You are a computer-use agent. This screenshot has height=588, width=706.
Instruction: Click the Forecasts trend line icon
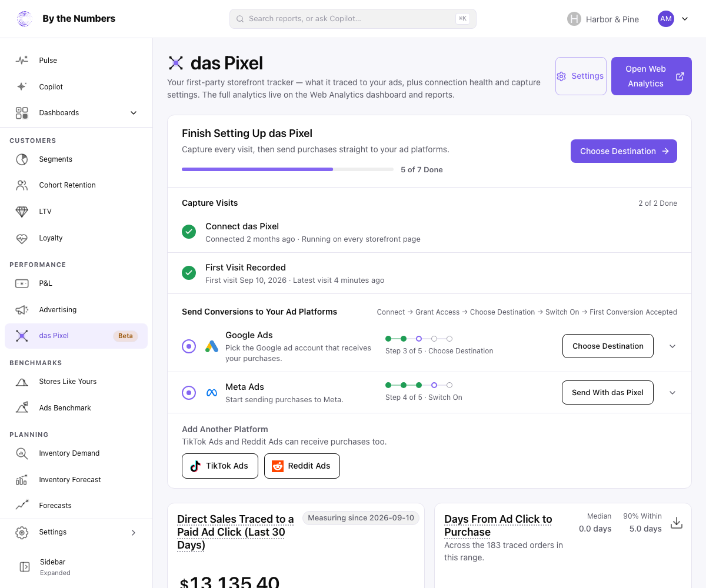(22, 506)
